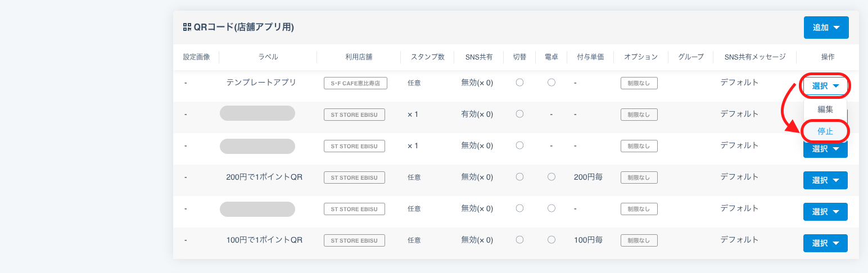Click the ラベル column header
The height and width of the screenshot is (273, 868).
tap(268, 57)
